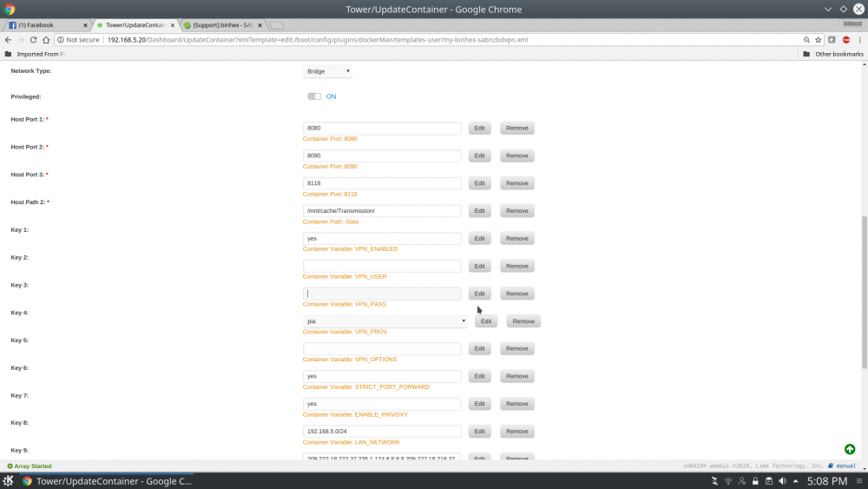
Task: Remove Host Path 2
Action: pyautogui.click(x=517, y=211)
